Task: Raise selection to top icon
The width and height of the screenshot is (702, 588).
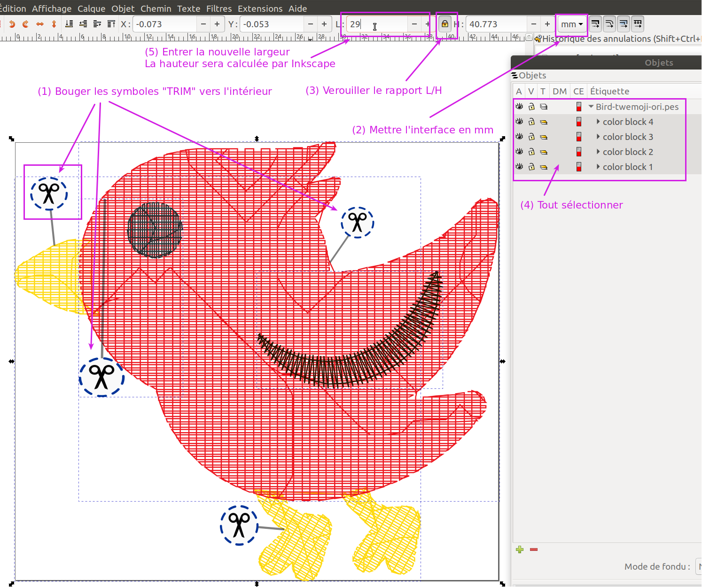Action: pos(111,24)
